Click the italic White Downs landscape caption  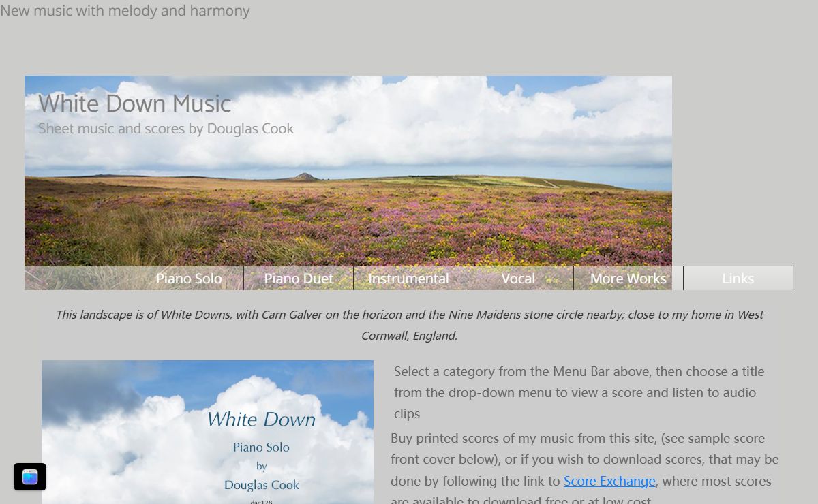coord(409,325)
